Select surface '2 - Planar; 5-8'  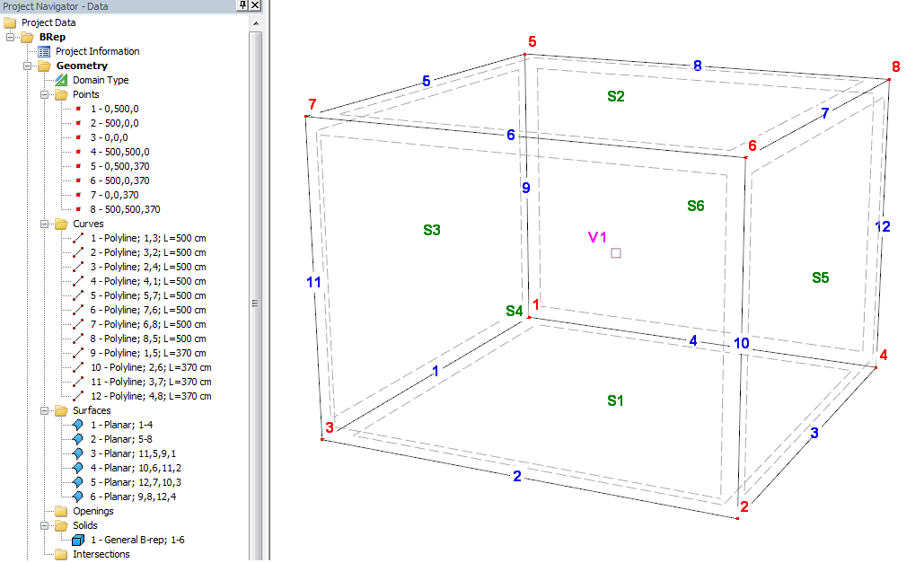[x=121, y=439]
